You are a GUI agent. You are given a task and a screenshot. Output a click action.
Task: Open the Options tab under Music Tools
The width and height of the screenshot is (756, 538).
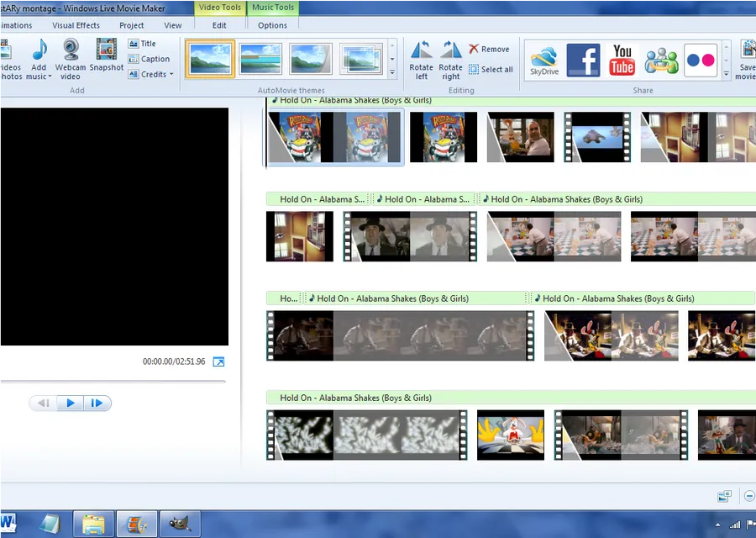pos(272,25)
